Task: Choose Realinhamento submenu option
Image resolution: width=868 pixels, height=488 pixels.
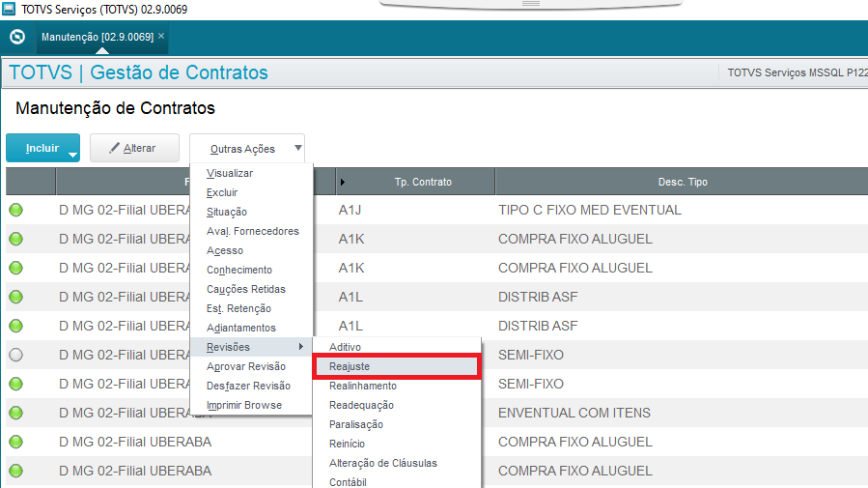Action: click(x=397, y=387)
